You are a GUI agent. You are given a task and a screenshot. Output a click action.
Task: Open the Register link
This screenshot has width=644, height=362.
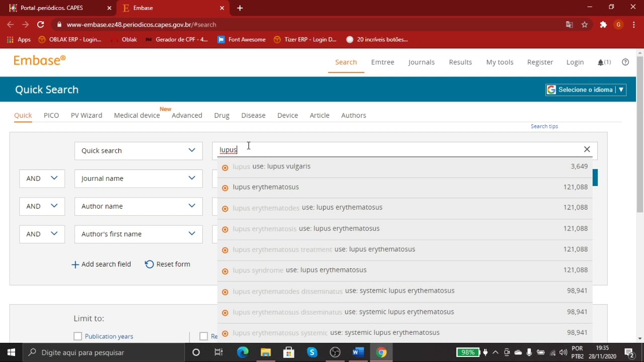click(540, 62)
